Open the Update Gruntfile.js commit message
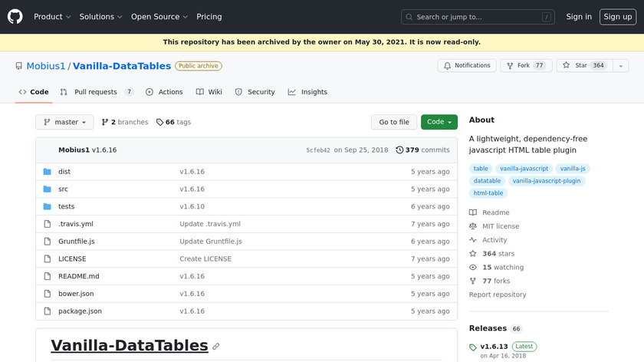 pyautogui.click(x=211, y=241)
